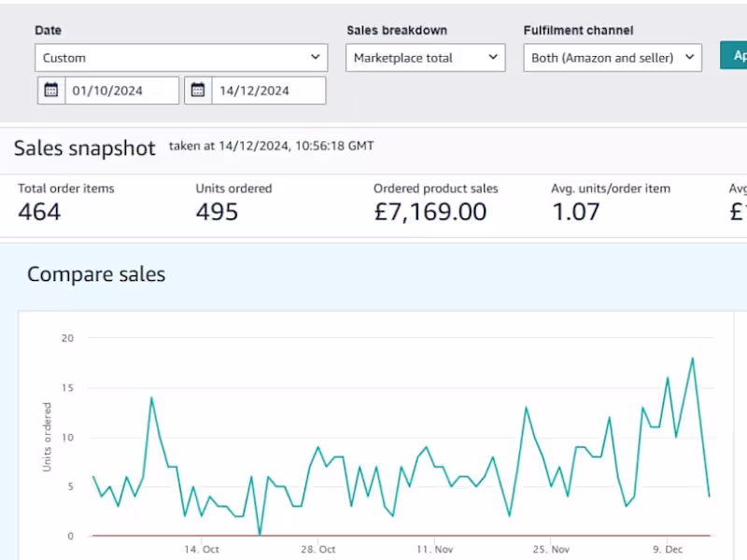Viewport: 747px width, 560px height.
Task: Click the highest December peak on chart
Action: click(x=693, y=358)
